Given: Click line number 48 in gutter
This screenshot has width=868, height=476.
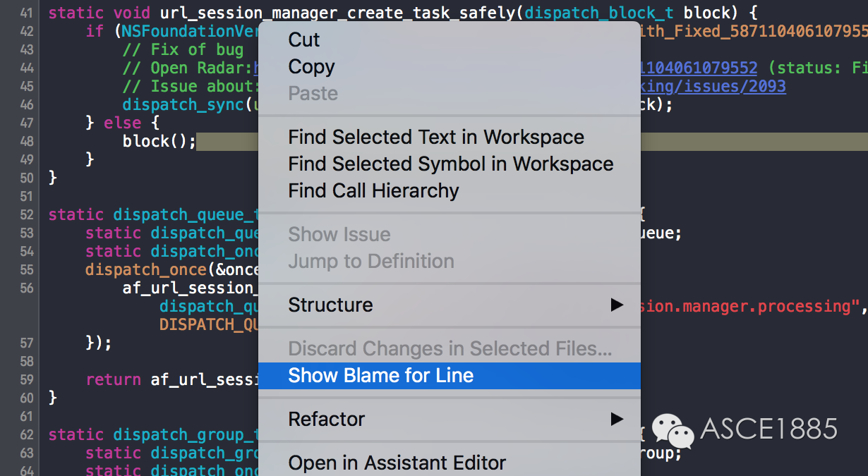Looking at the screenshot, I should (25, 141).
